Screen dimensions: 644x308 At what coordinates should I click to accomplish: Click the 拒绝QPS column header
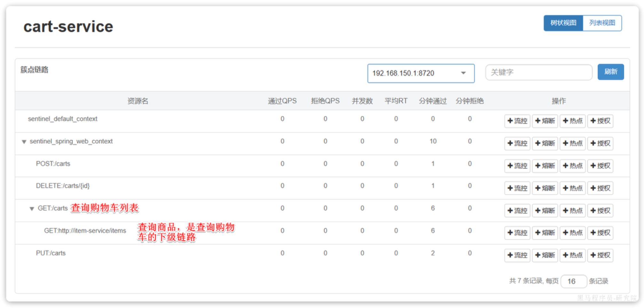[325, 101]
